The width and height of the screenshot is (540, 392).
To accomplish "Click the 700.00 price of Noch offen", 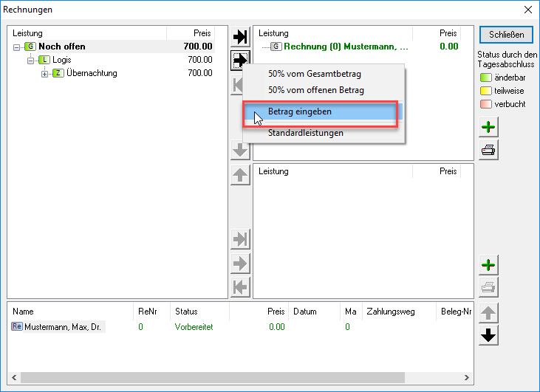I will click(x=198, y=47).
